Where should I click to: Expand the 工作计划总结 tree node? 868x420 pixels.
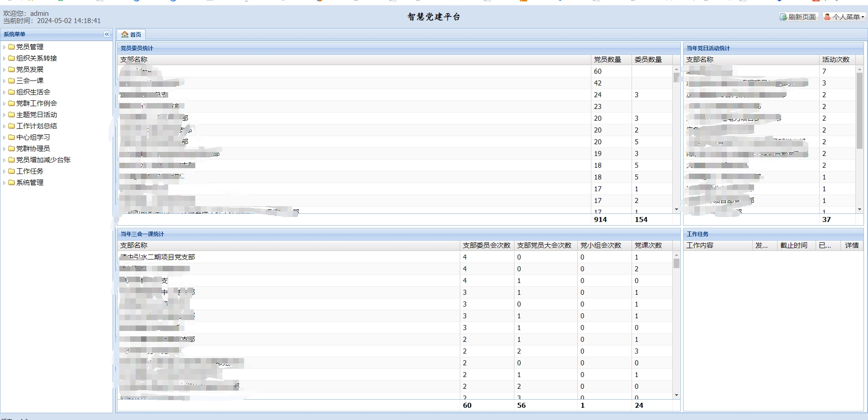(x=4, y=126)
